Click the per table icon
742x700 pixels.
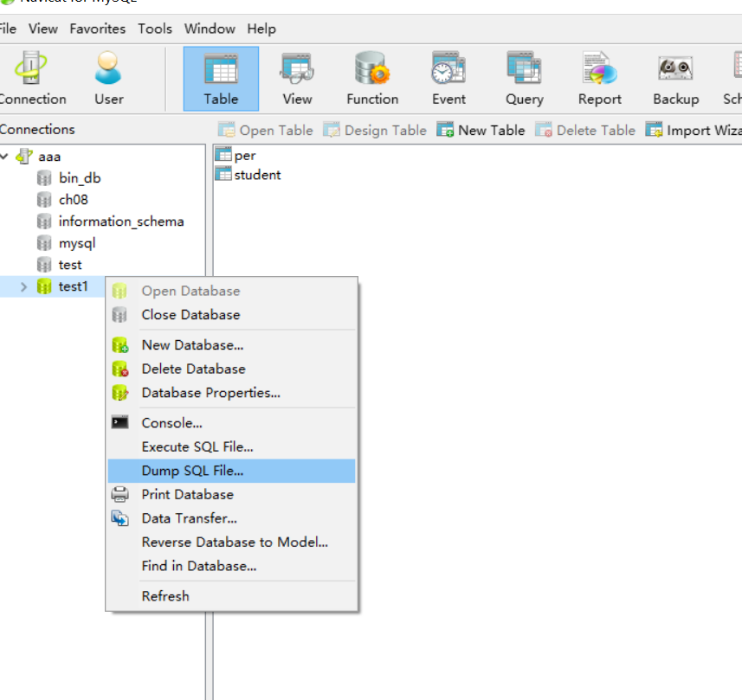pyautogui.click(x=223, y=155)
